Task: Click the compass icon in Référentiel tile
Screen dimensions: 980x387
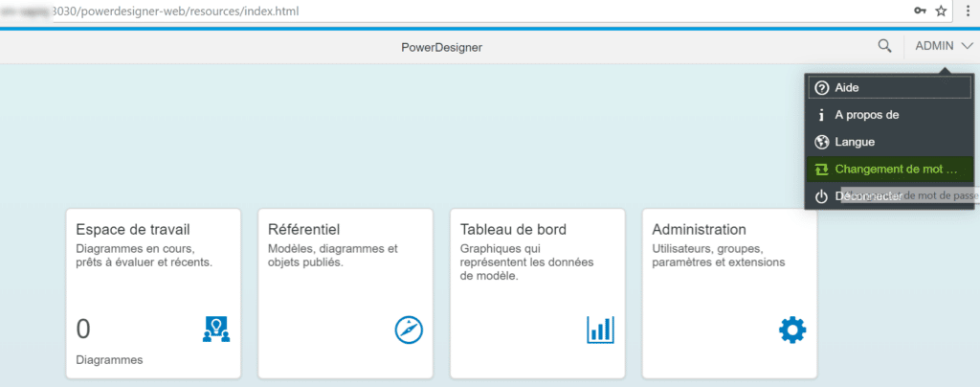Action: 409,330
